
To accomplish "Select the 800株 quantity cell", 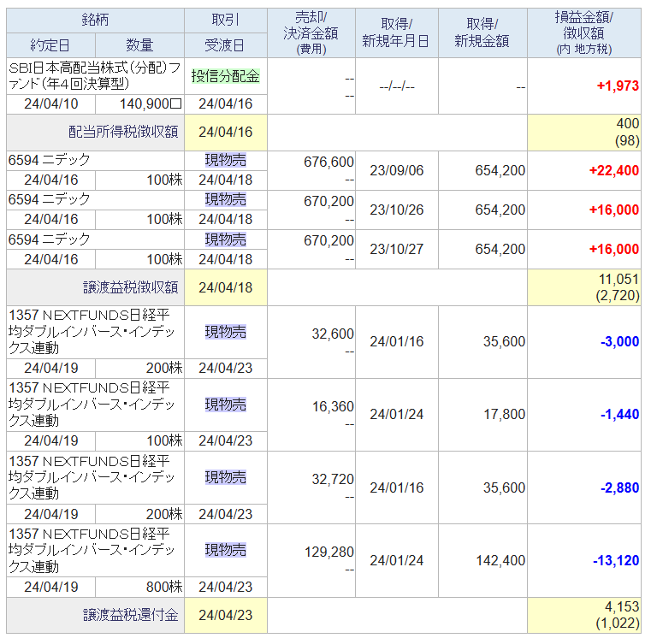I will point(139,587).
